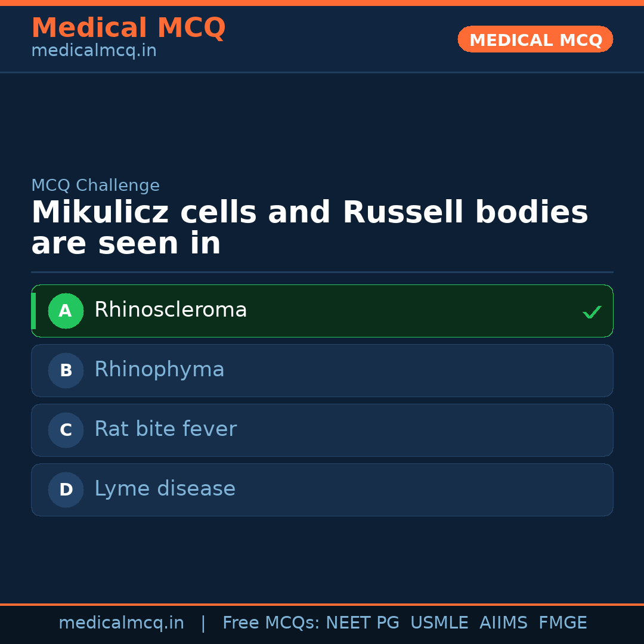Click FMGE in the footer
This screenshot has height=644, width=644.
[x=562, y=623]
